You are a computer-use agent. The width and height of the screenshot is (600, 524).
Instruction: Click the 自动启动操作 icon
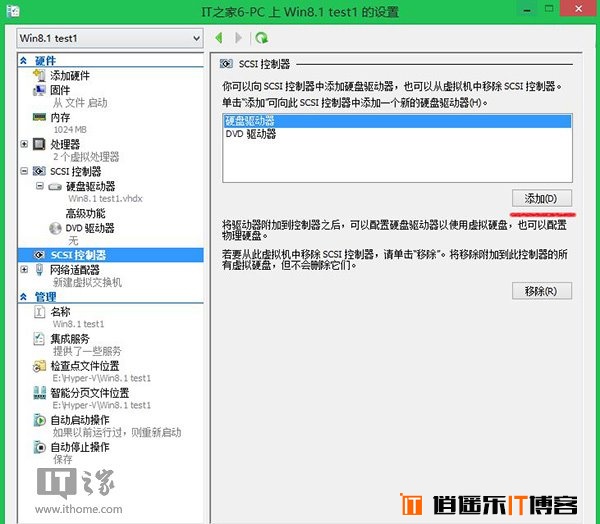(39, 420)
